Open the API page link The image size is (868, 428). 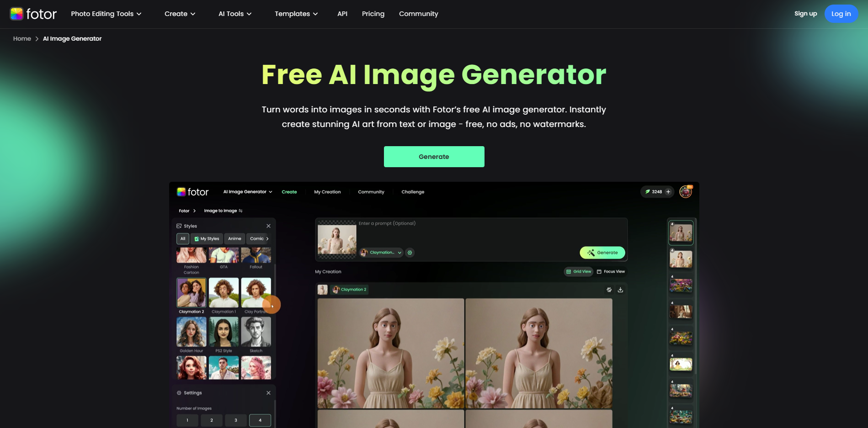point(342,14)
